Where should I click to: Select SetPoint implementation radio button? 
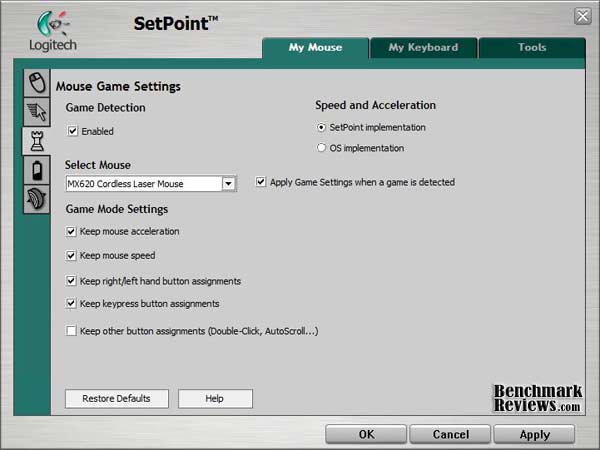point(321,127)
